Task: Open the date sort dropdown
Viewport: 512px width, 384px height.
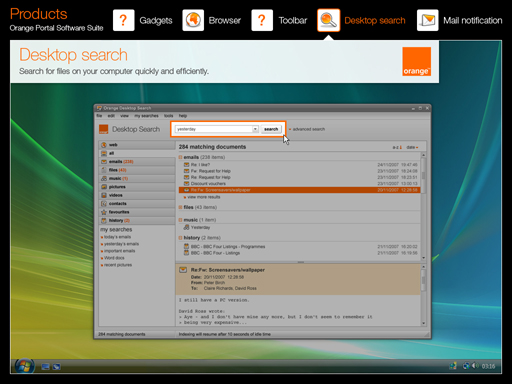Action: click(x=412, y=147)
